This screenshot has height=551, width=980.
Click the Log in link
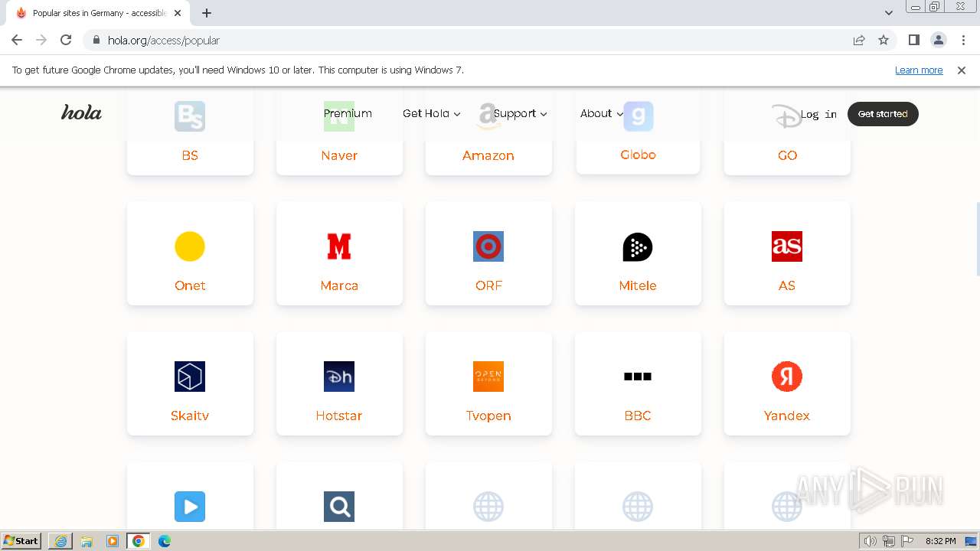coord(818,114)
